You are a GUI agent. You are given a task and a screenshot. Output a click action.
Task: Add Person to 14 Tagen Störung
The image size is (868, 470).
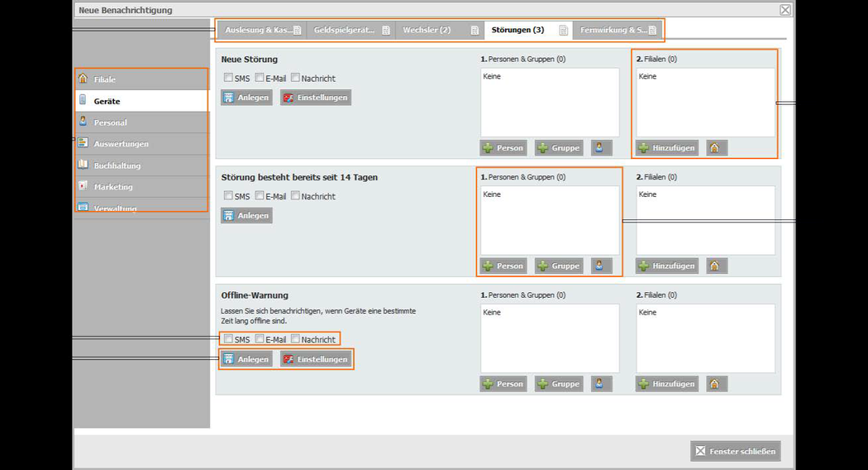pyautogui.click(x=503, y=266)
